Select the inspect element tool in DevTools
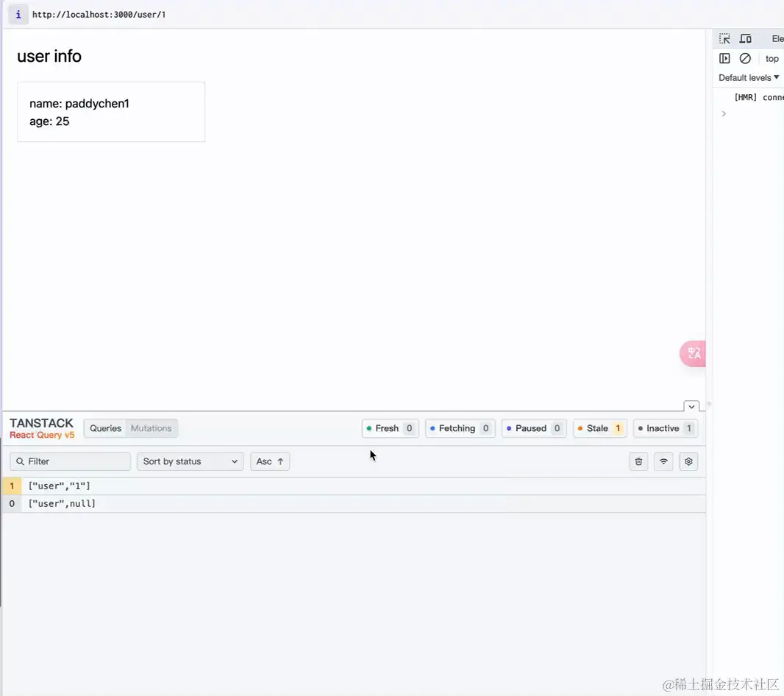Screen dimensions: 784x696 click(x=724, y=38)
